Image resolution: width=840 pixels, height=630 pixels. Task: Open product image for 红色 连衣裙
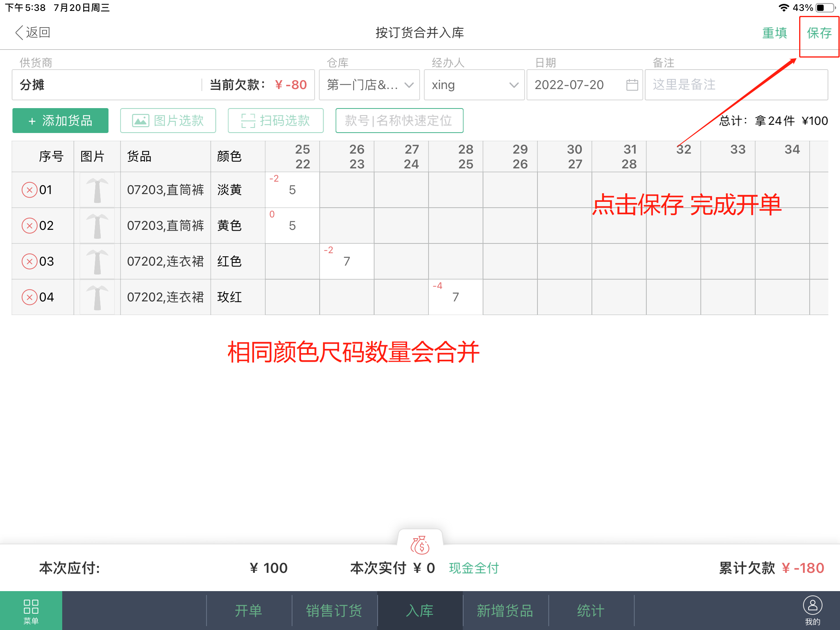97,262
